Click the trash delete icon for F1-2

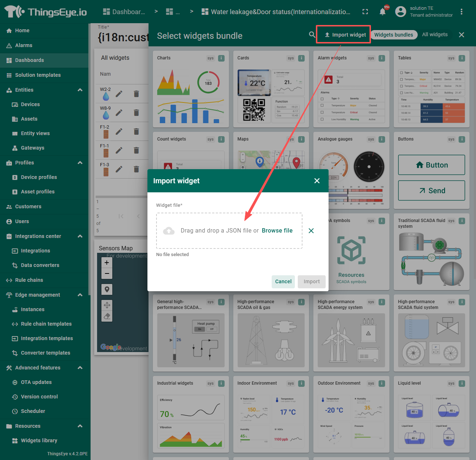point(136,131)
